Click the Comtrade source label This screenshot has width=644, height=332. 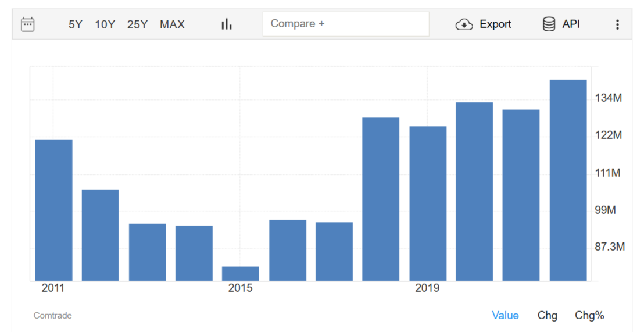tap(52, 316)
